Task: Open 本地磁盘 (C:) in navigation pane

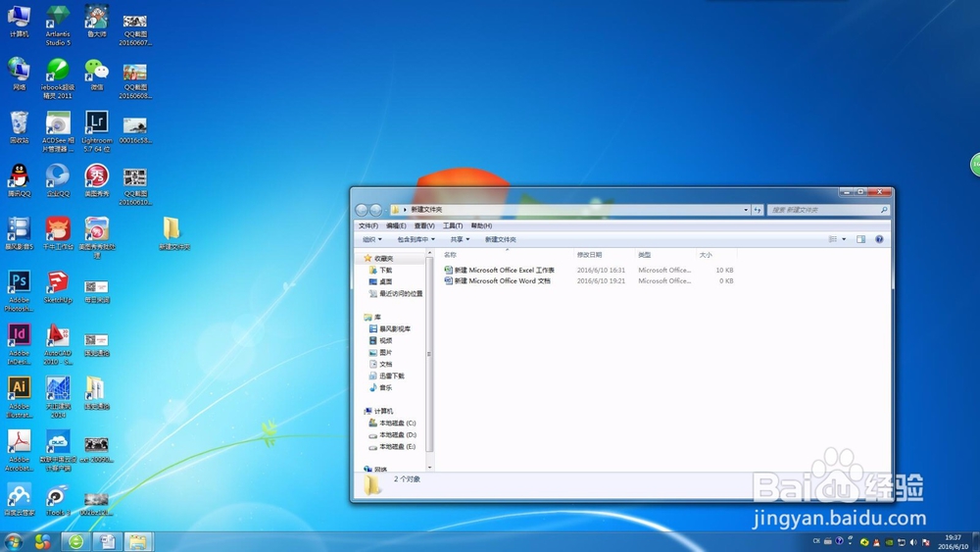Action: click(x=392, y=424)
